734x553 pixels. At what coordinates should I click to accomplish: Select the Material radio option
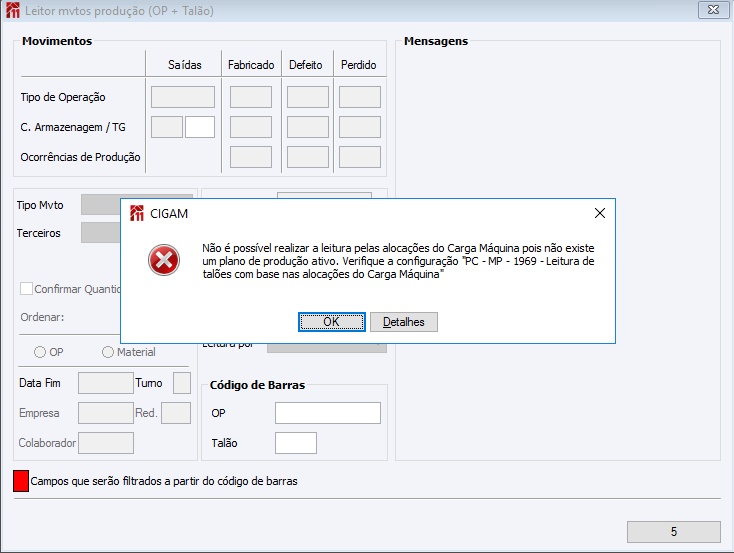[x=108, y=352]
